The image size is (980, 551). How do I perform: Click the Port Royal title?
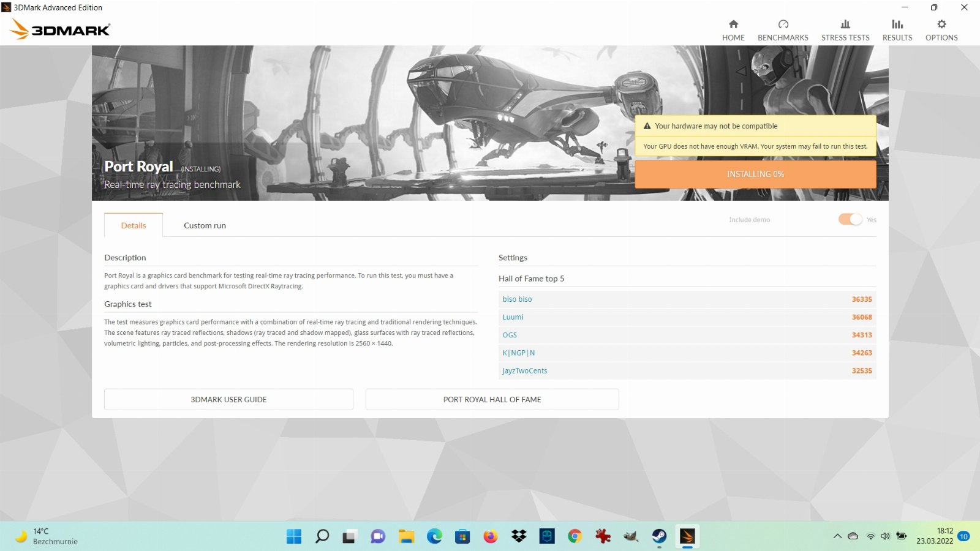[x=138, y=167]
